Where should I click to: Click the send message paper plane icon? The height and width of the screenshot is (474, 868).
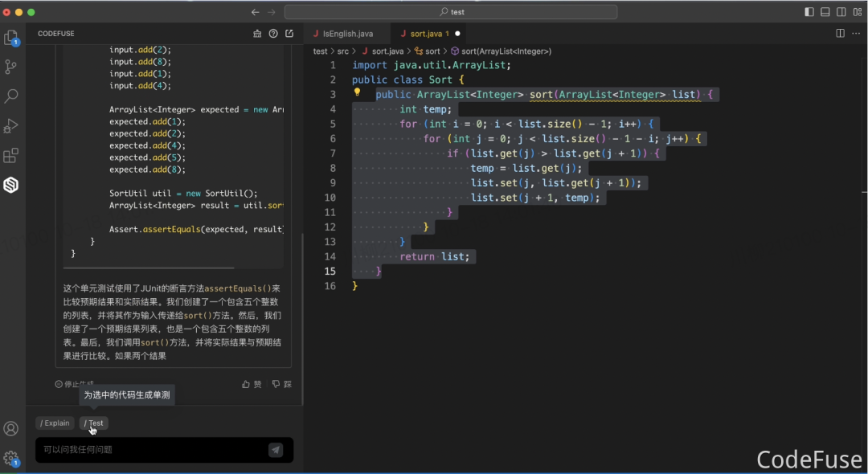tap(276, 450)
